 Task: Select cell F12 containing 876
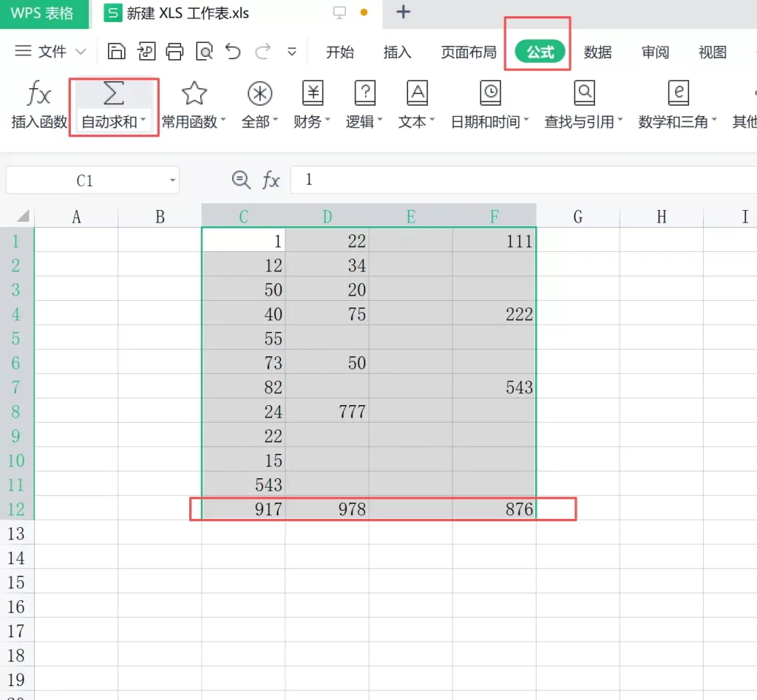point(494,509)
